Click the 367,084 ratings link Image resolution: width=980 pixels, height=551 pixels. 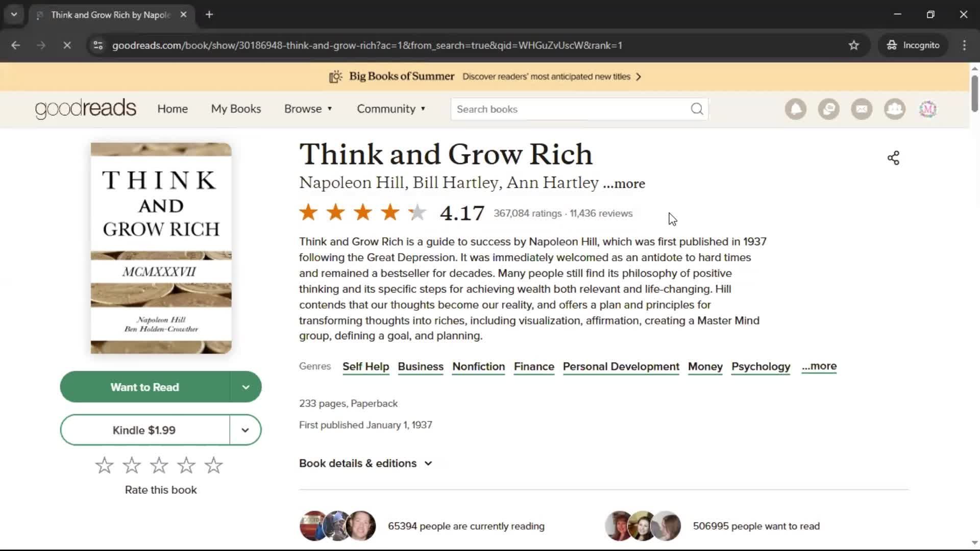pyautogui.click(x=527, y=213)
